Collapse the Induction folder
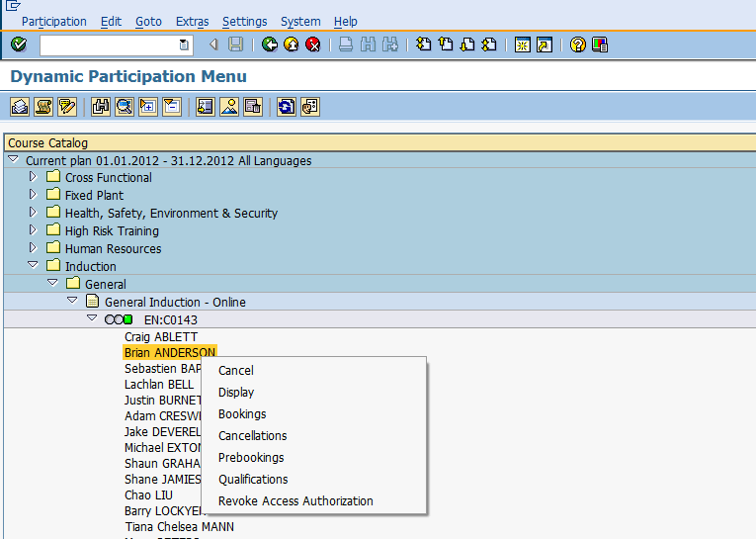 [33, 264]
